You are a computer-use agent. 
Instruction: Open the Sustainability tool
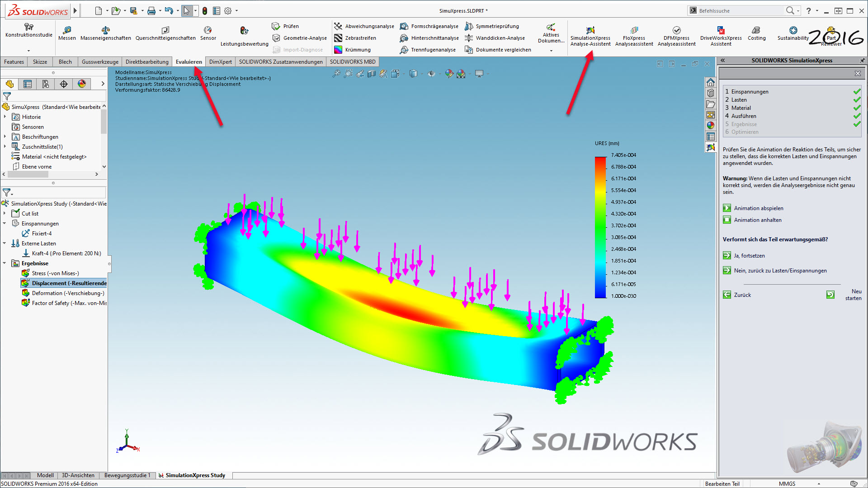793,33
